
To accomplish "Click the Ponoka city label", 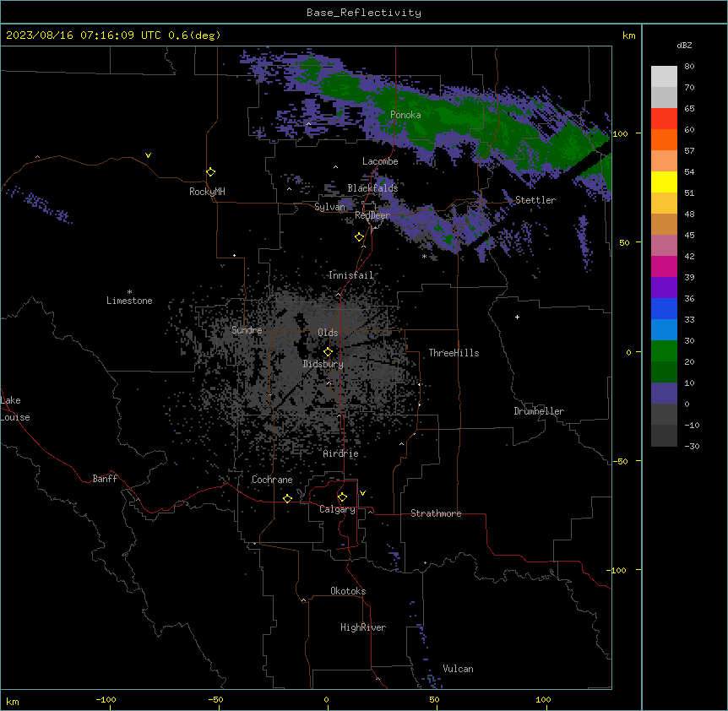I will click(405, 115).
